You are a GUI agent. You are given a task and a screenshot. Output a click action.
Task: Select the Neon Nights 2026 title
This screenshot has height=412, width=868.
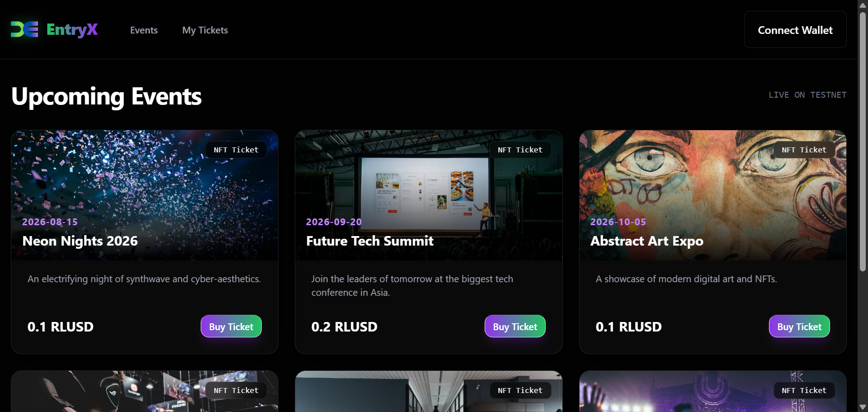click(80, 241)
